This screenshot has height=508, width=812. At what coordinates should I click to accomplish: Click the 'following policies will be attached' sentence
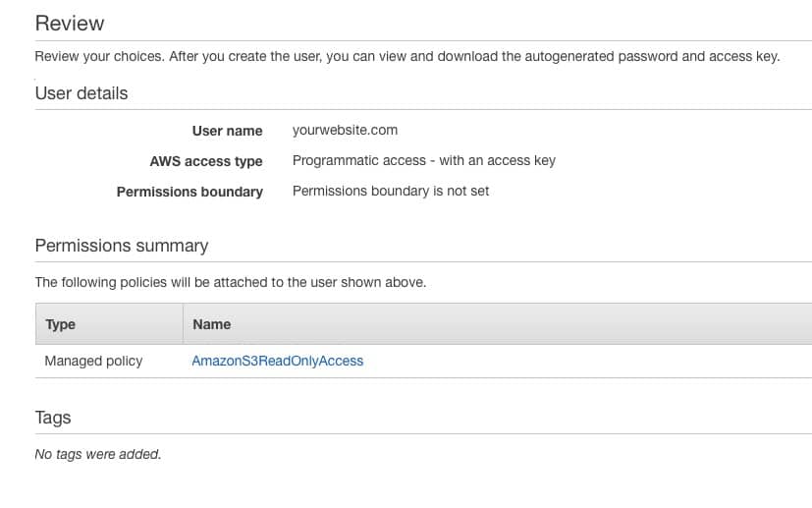[x=231, y=283]
